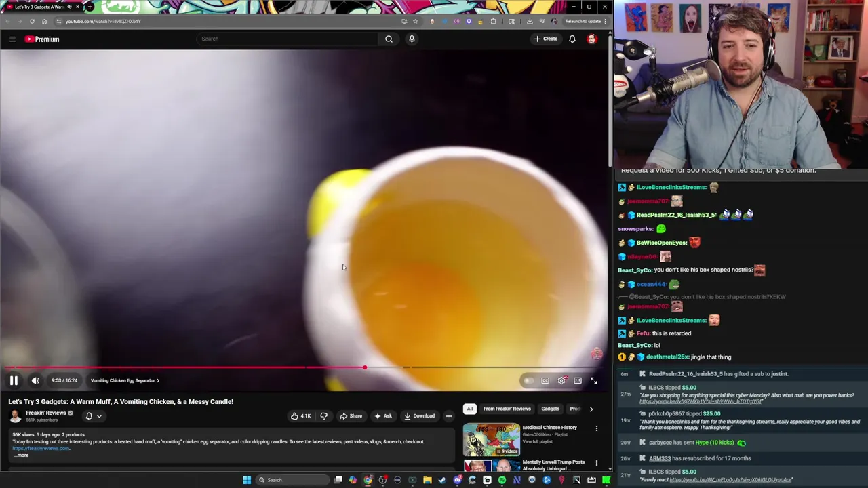Open a new browser tab with plus
This screenshot has height=488, width=868.
tap(90, 7)
